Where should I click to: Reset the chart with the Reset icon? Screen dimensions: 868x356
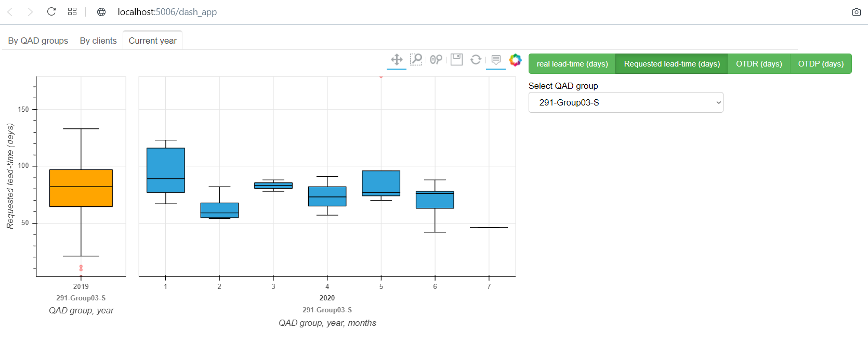point(476,60)
